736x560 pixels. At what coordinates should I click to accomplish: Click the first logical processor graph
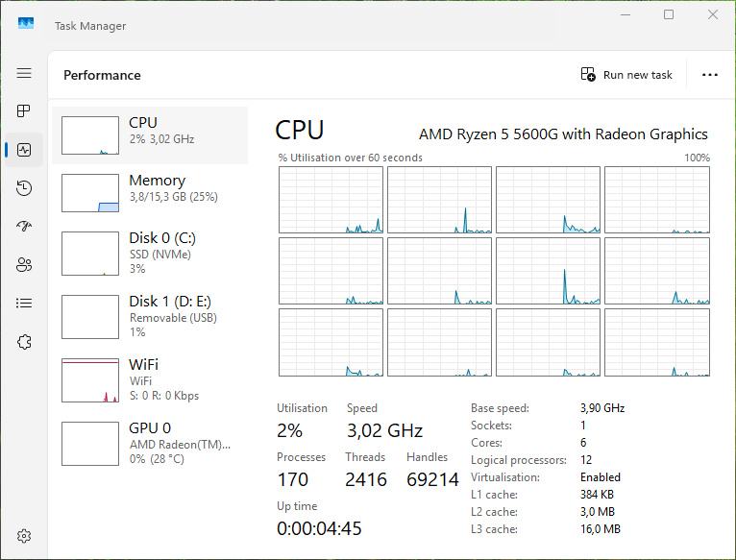[331, 200]
